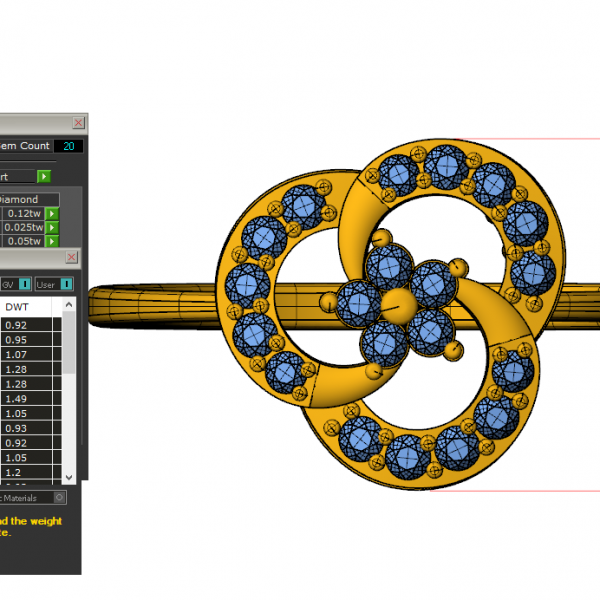600x600 pixels.
Task: Click green arrow beside 0.05tw diamond row
Action: pyautogui.click(x=52, y=241)
